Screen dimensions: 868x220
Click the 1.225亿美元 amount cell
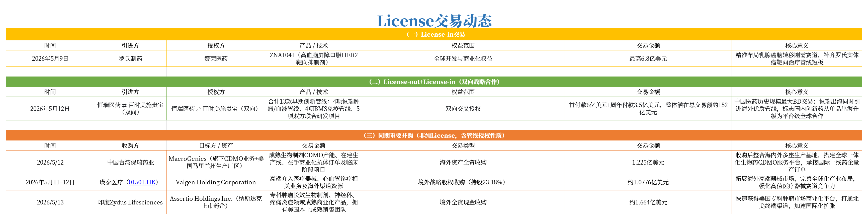click(648, 162)
